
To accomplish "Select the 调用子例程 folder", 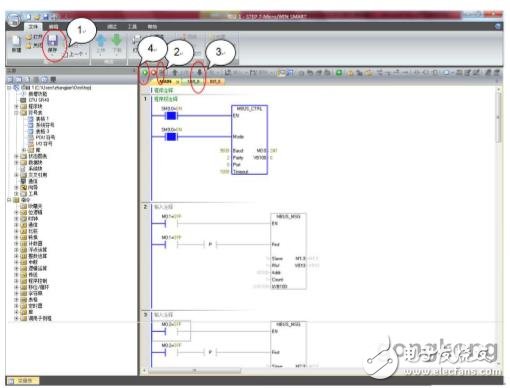I will click(x=36, y=318).
